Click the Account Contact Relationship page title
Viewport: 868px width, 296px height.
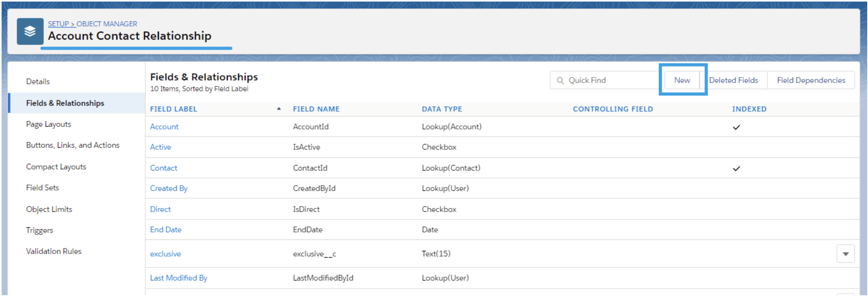[x=130, y=36]
